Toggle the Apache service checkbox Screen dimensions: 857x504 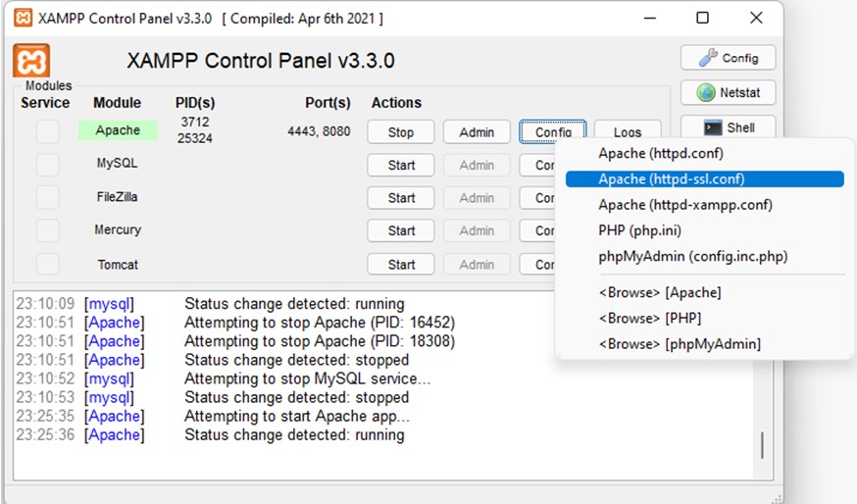(x=47, y=131)
